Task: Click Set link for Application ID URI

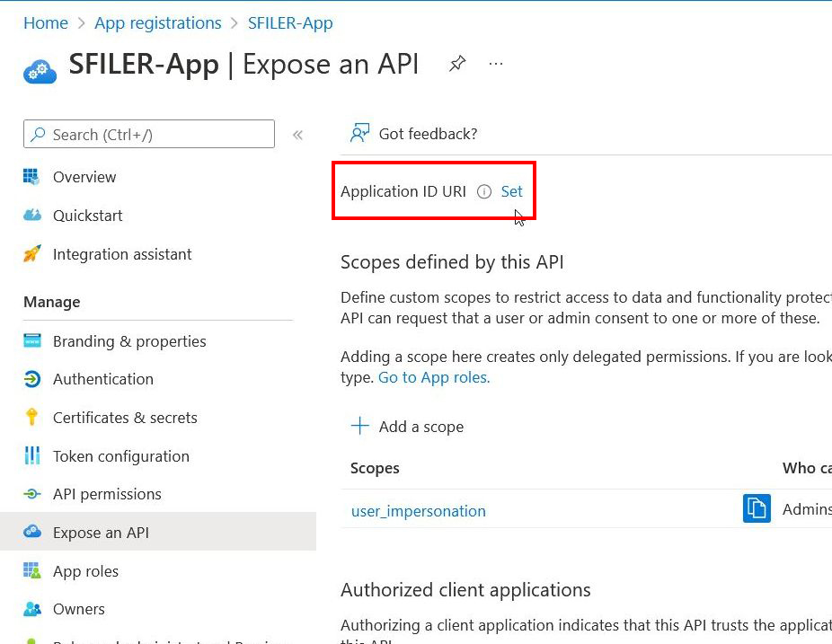Action: [511, 191]
